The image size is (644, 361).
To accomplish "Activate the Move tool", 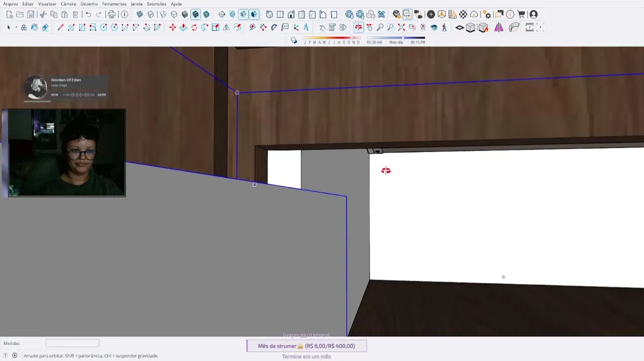I will (x=173, y=28).
